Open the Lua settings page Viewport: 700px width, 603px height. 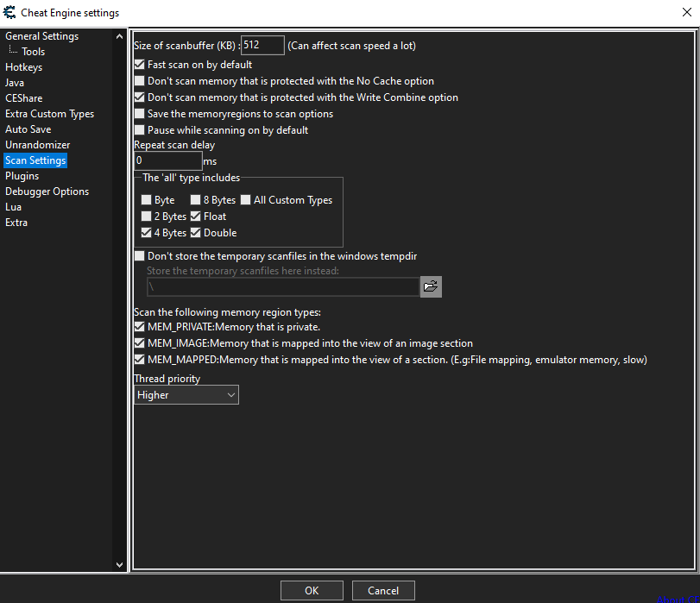point(14,207)
